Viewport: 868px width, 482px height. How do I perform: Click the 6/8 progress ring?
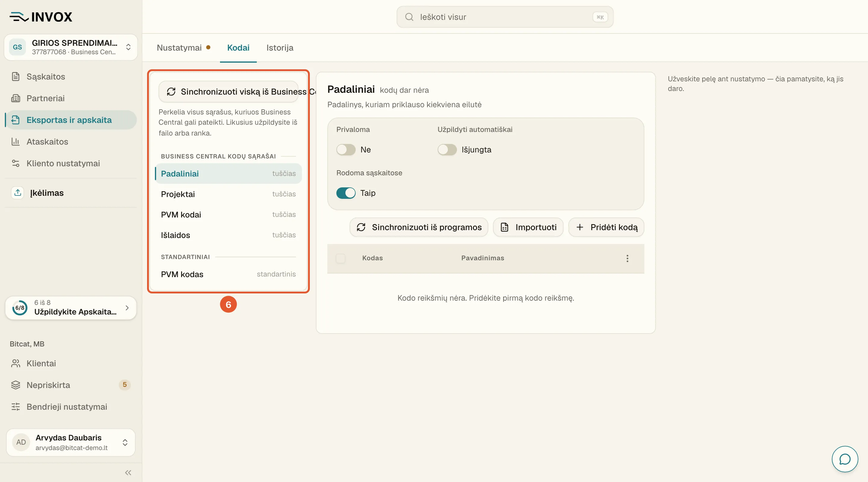20,308
